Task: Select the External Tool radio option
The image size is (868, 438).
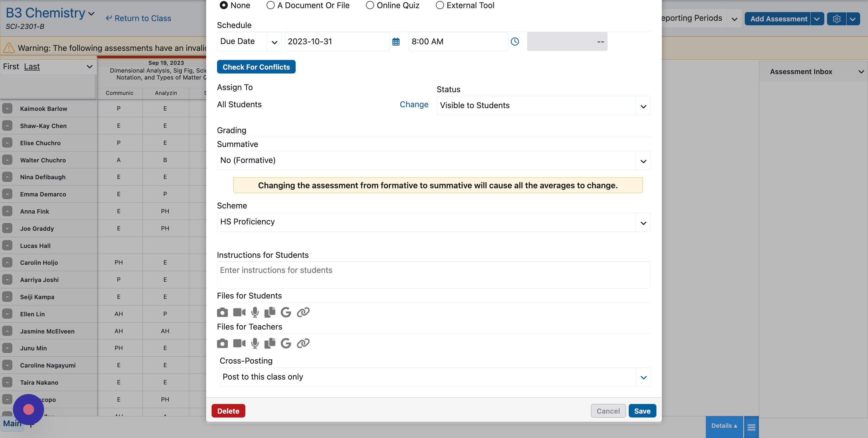Action: [440, 5]
